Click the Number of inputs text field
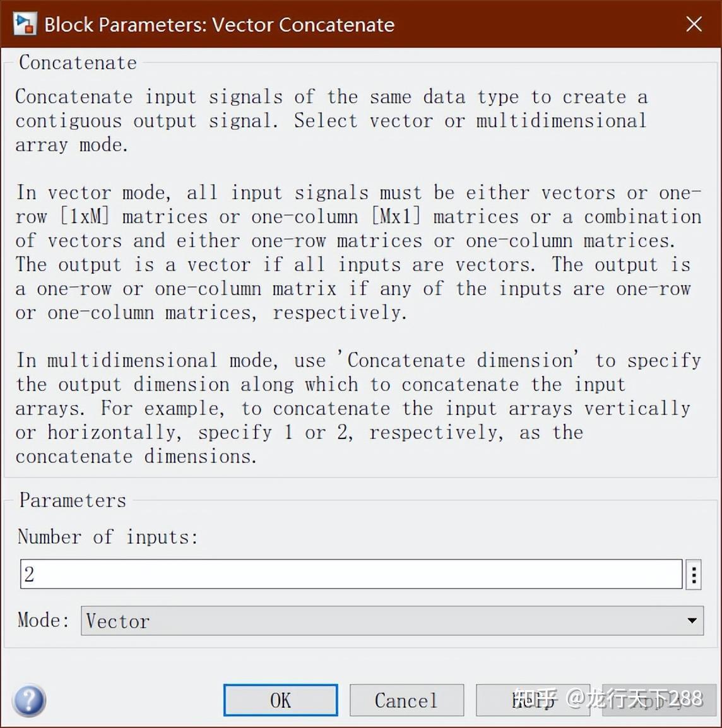The image size is (722, 728). tap(351, 574)
